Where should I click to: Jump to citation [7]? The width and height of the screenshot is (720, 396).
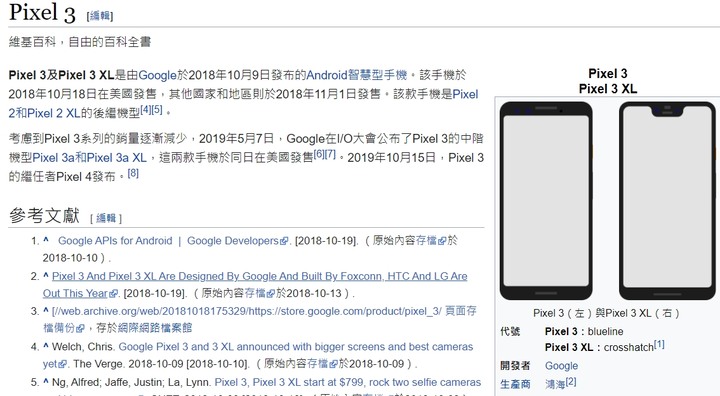tap(330, 154)
